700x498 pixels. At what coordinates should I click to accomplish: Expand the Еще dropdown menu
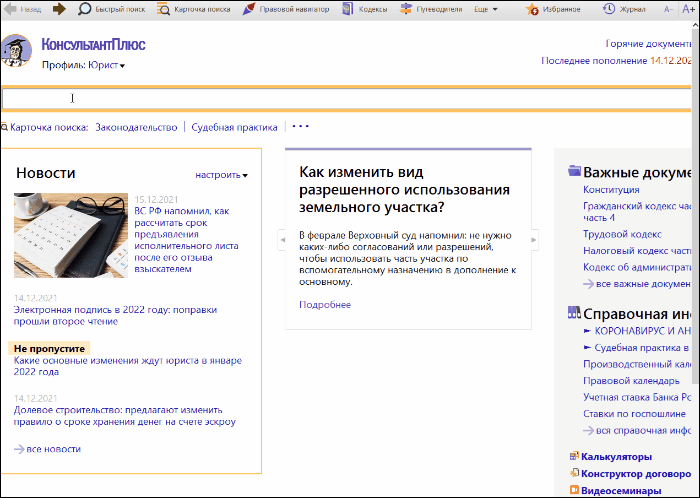486,9
